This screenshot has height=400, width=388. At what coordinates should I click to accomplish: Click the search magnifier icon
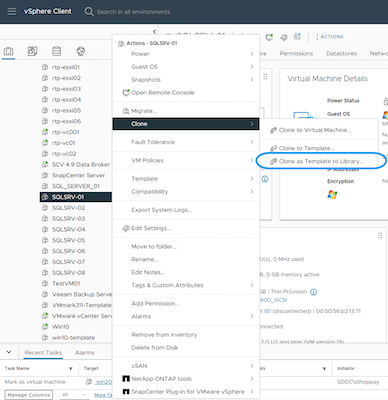pyautogui.click(x=89, y=12)
